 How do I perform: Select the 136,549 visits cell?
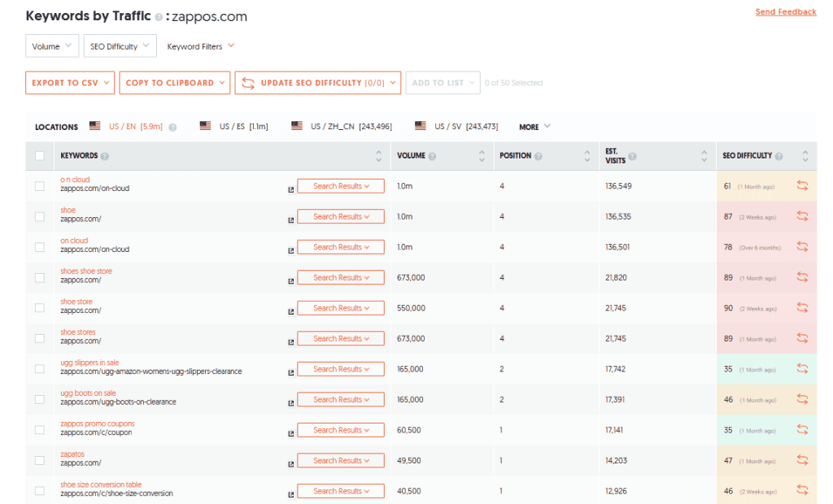[618, 186]
